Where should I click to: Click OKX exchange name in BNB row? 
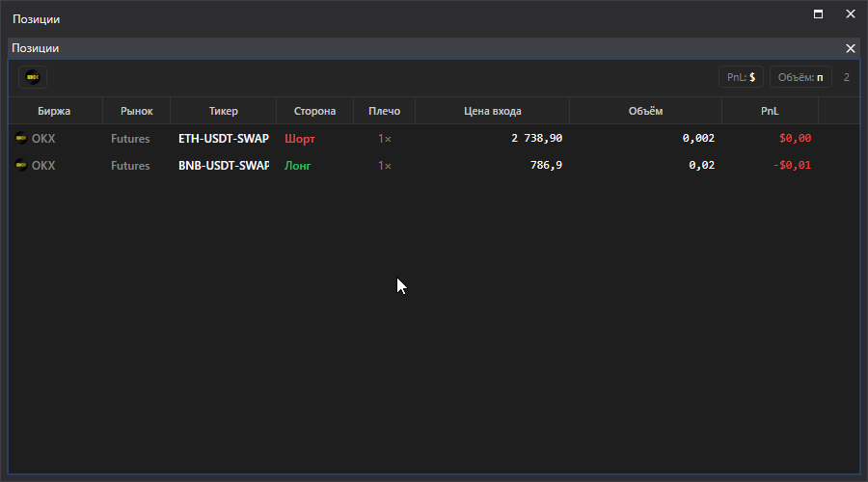coord(43,166)
